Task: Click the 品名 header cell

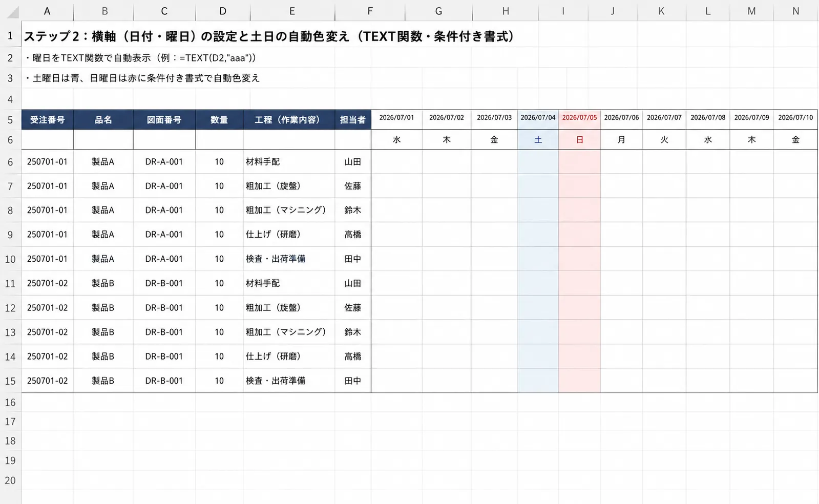Action: (103, 119)
